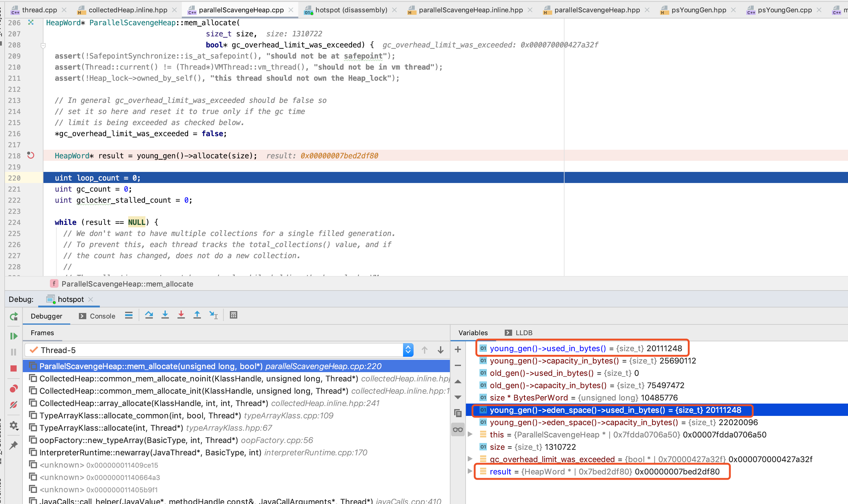Expand the 'result' variable node
848x504 pixels.
[470, 471]
